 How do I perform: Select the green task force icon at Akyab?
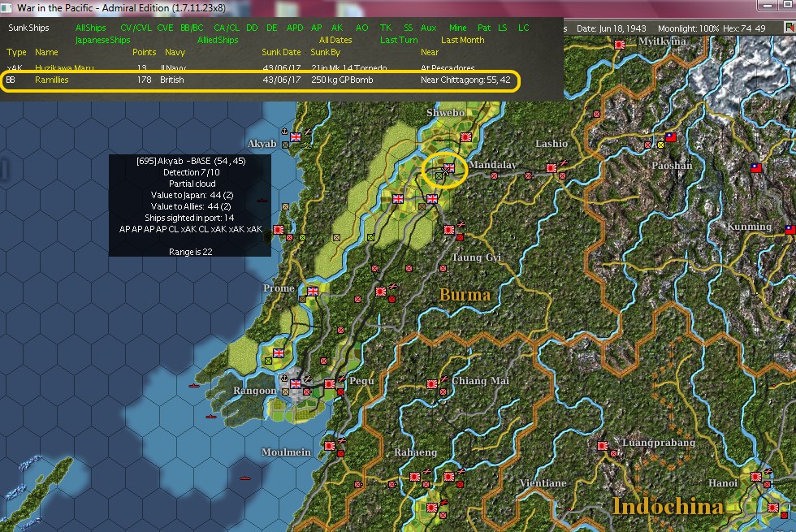(306, 145)
